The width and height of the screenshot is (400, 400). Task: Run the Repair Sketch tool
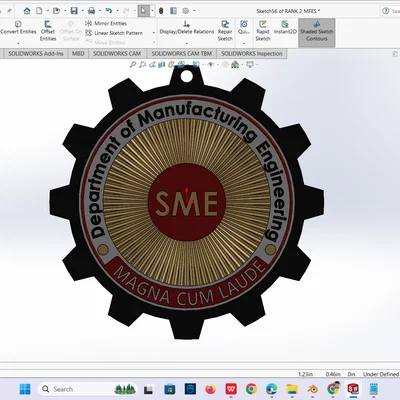[x=225, y=31]
